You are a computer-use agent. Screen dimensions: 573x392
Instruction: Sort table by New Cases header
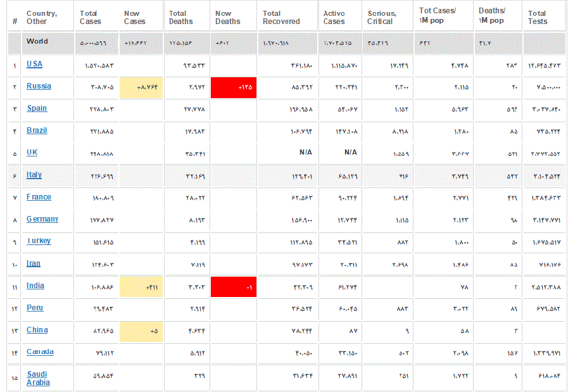click(x=135, y=17)
